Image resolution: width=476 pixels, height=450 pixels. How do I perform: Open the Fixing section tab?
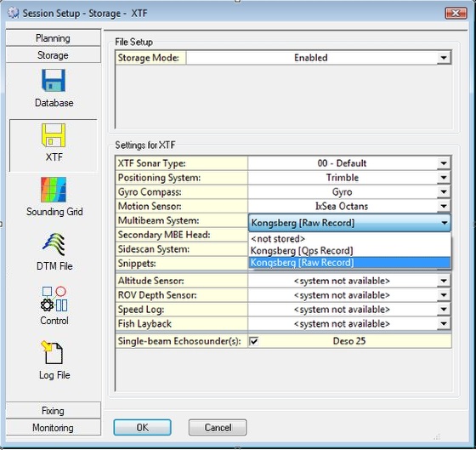53,411
